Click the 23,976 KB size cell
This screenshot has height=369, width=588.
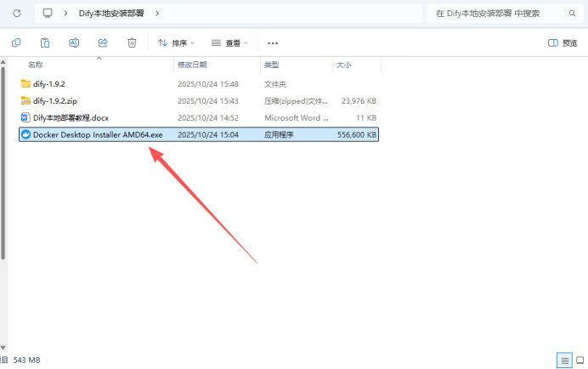tap(359, 101)
